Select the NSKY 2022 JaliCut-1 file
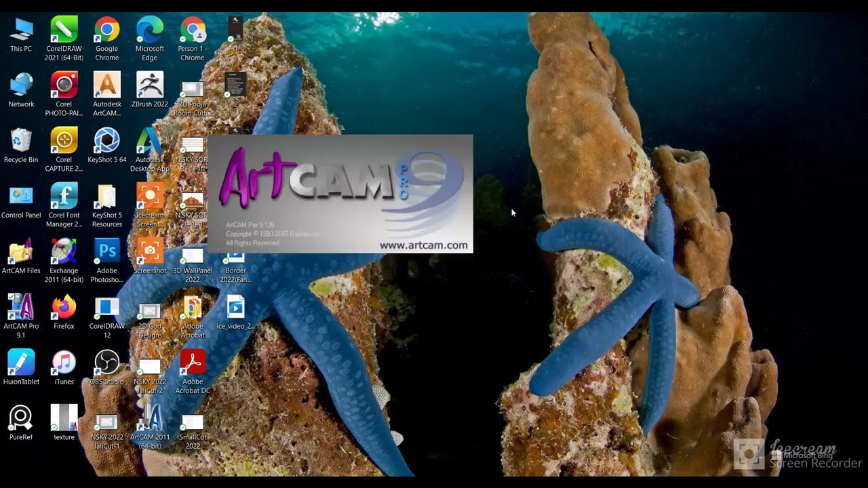This screenshot has width=868, height=488. 107,432
